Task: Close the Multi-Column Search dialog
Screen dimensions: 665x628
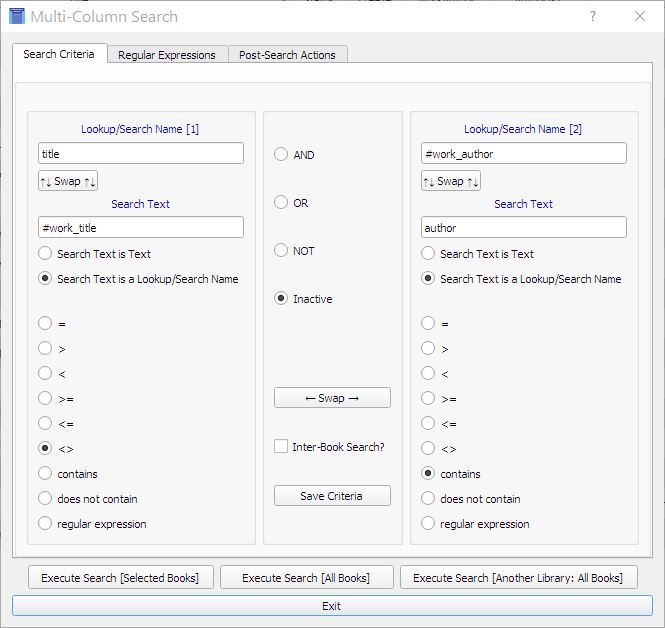Action: [x=640, y=17]
